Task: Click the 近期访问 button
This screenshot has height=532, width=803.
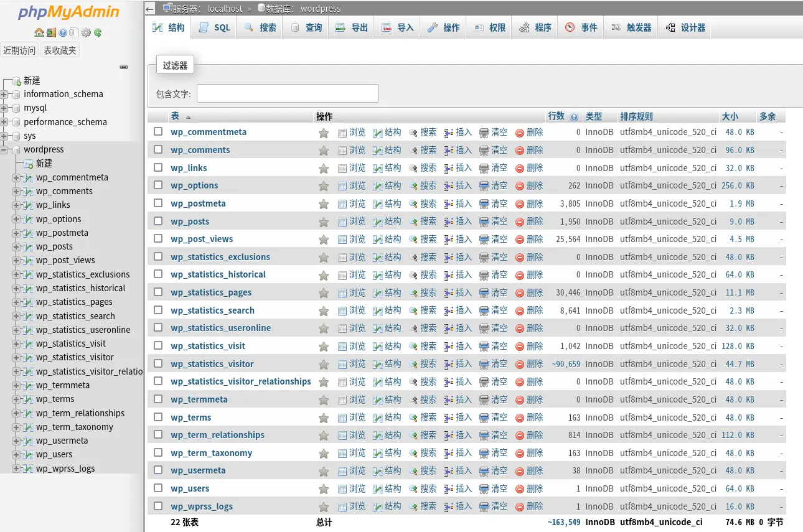Action: [19, 50]
